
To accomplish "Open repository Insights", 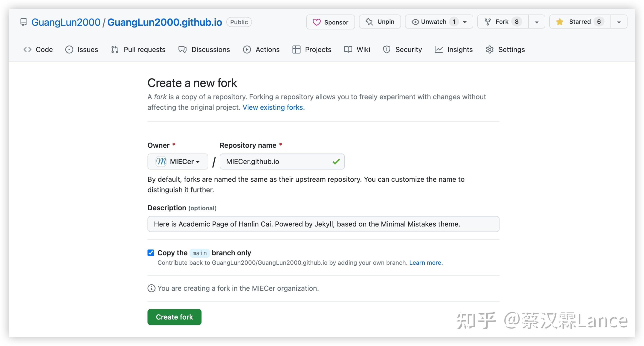I will pos(454,49).
